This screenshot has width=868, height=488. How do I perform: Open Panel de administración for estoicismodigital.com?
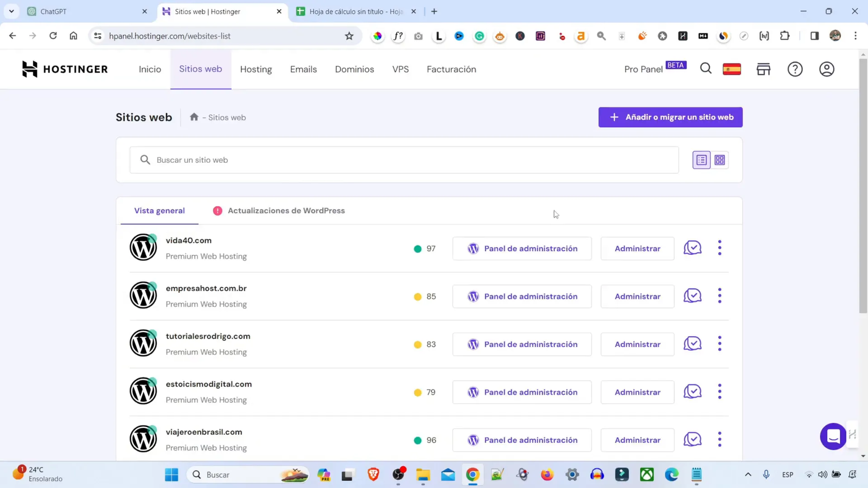click(521, 391)
